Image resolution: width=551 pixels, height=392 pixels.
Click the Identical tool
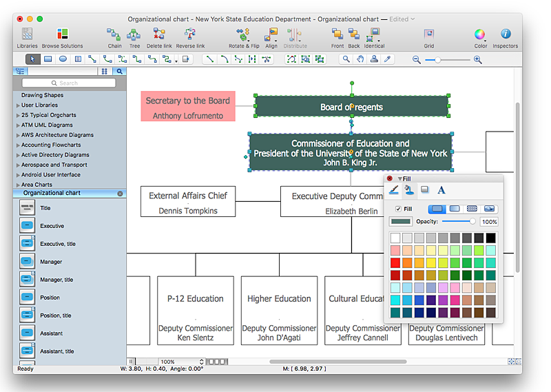(x=374, y=38)
